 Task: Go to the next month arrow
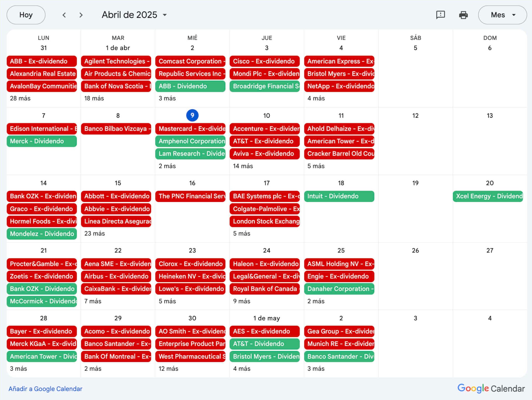(81, 15)
